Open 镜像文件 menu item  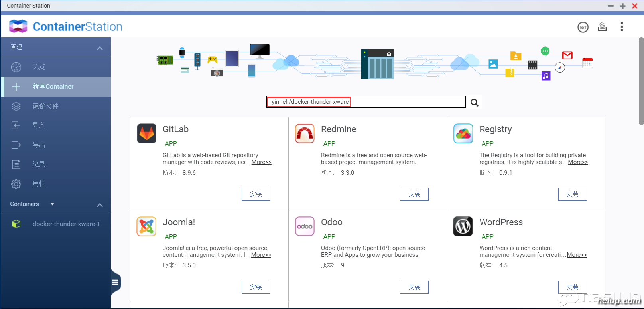tap(56, 106)
